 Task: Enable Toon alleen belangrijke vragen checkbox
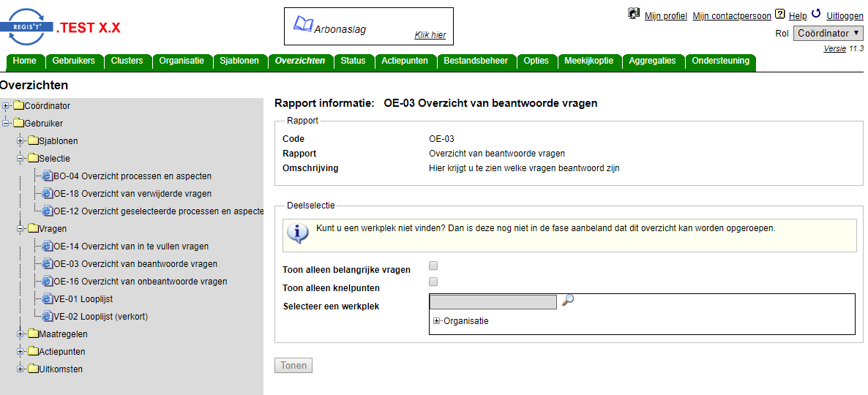(x=433, y=266)
